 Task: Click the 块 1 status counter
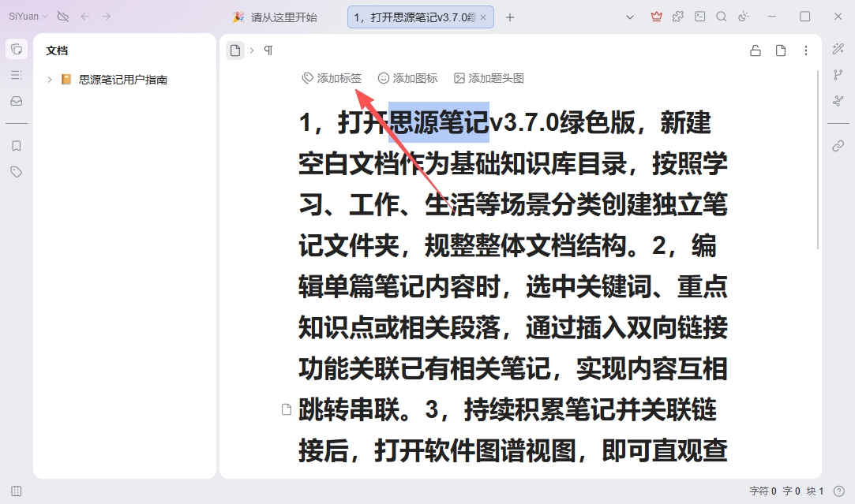pyautogui.click(x=815, y=491)
